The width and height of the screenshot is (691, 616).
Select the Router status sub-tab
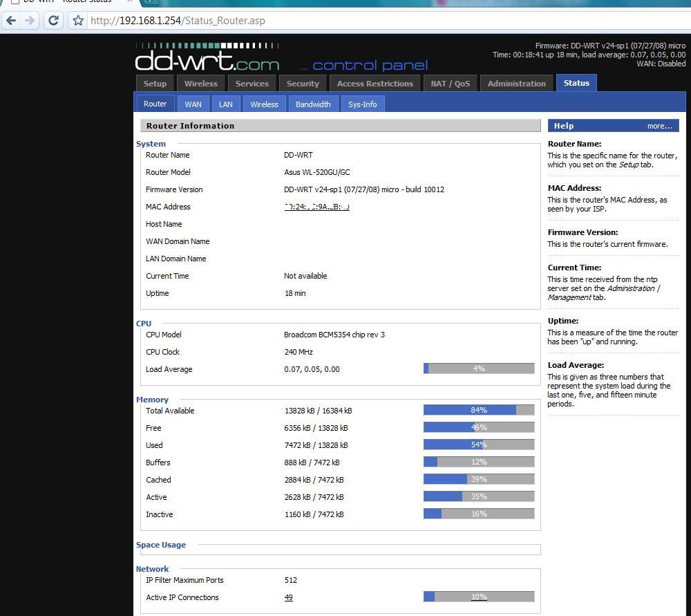pyautogui.click(x=155, y=104)
